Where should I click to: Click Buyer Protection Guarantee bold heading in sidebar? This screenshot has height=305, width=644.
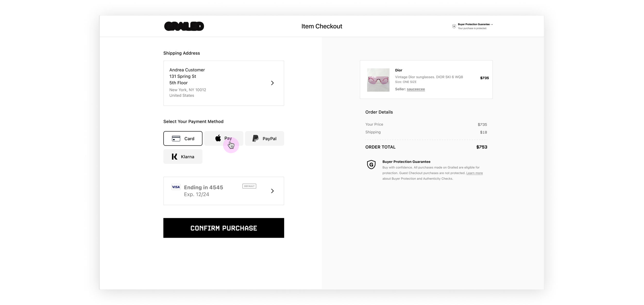(x=406, y=162)
